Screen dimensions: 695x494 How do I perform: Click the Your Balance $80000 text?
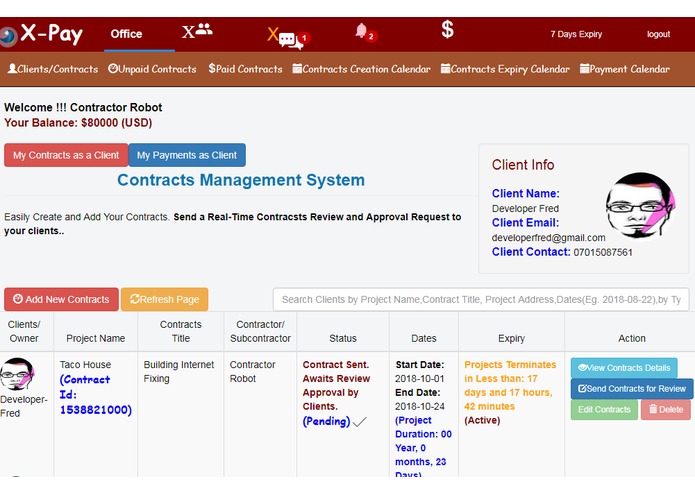coord(78,123)
